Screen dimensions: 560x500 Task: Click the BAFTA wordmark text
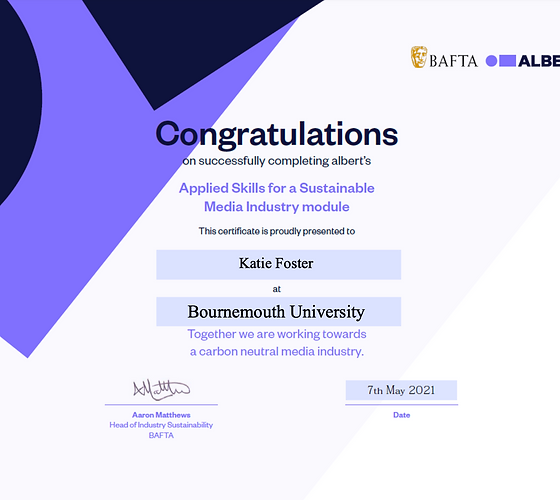(x=453, y=61)
